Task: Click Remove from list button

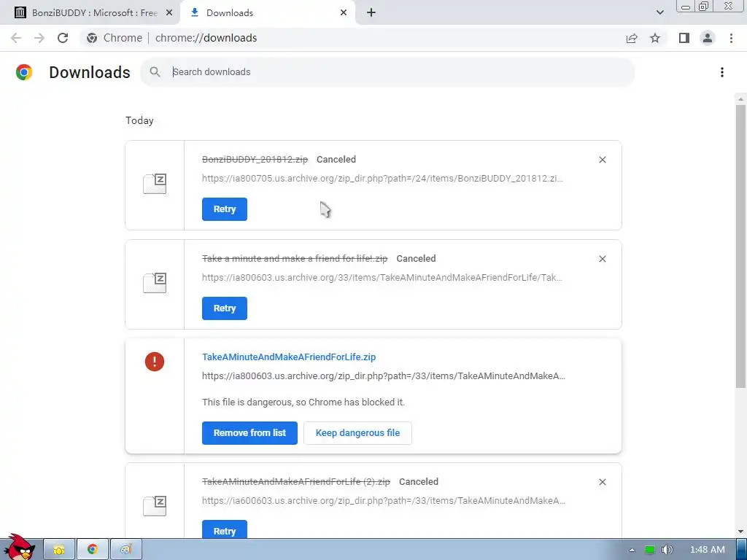Action: [249, 433]
